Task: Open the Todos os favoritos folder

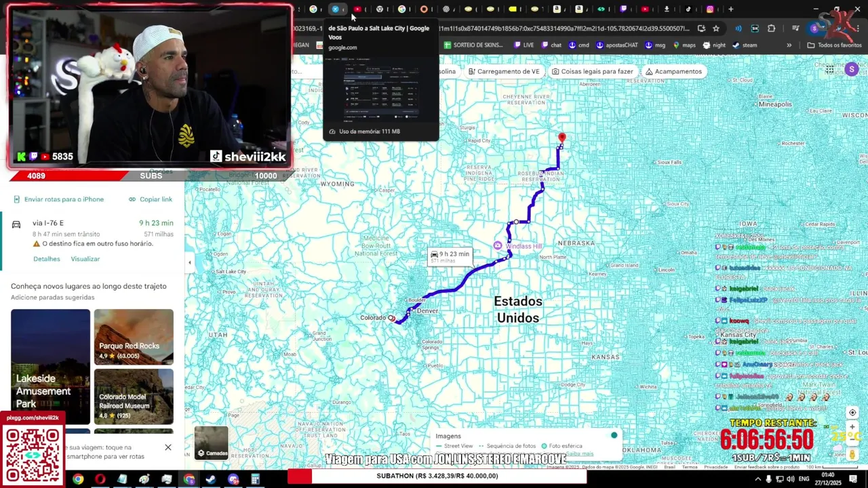Action: coord(834,45)
